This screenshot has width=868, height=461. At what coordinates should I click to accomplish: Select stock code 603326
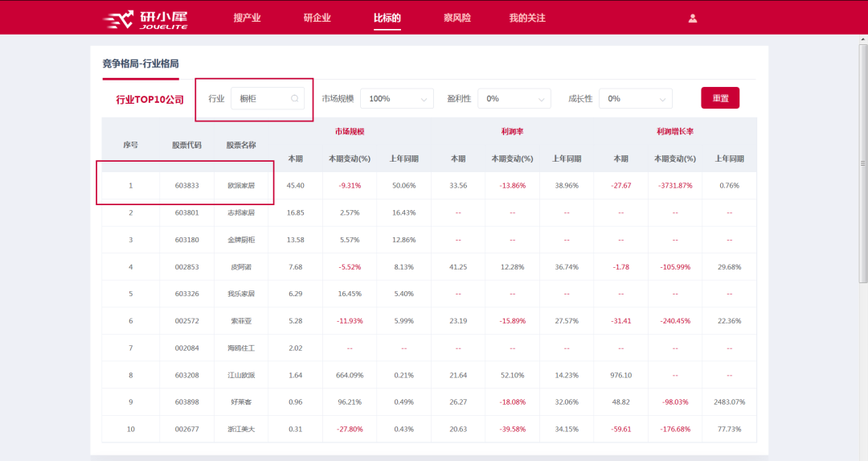(186, 294)
